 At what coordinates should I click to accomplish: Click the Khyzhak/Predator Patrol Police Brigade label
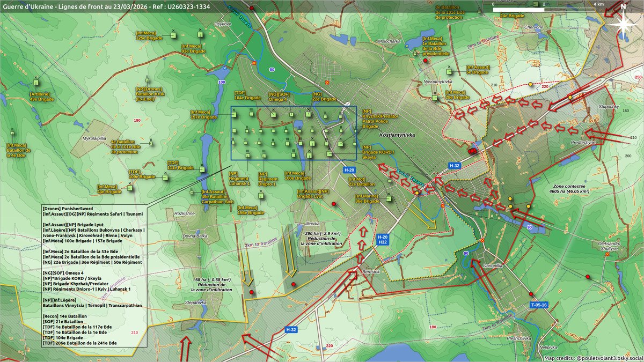pos(379,119)
